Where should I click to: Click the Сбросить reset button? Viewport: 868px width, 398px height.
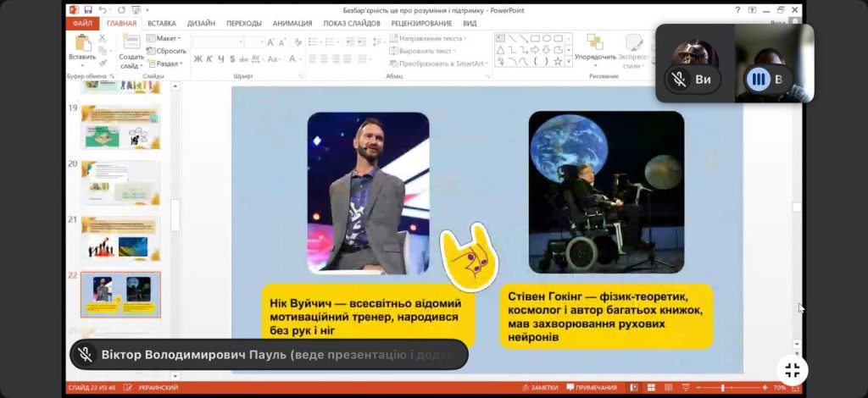coord(170,51)
